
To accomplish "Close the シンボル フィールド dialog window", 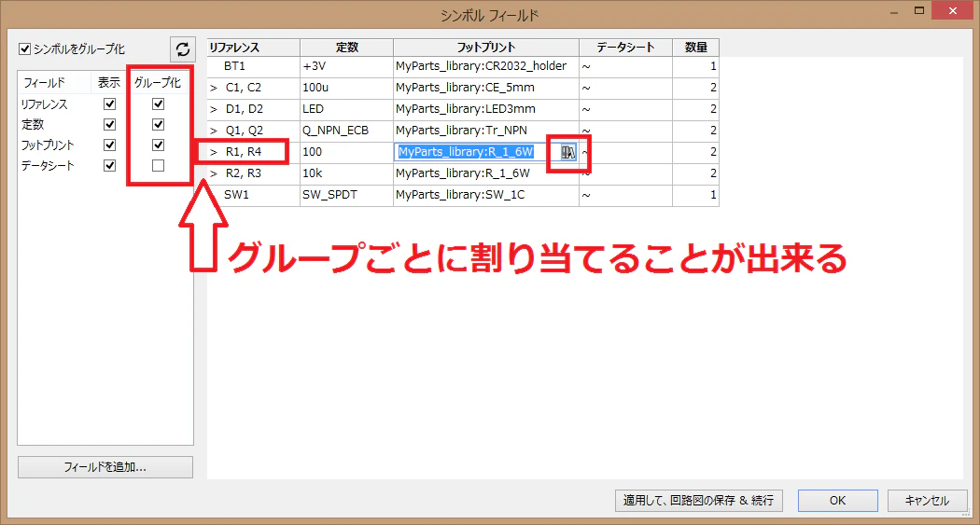I will [953, 10].
